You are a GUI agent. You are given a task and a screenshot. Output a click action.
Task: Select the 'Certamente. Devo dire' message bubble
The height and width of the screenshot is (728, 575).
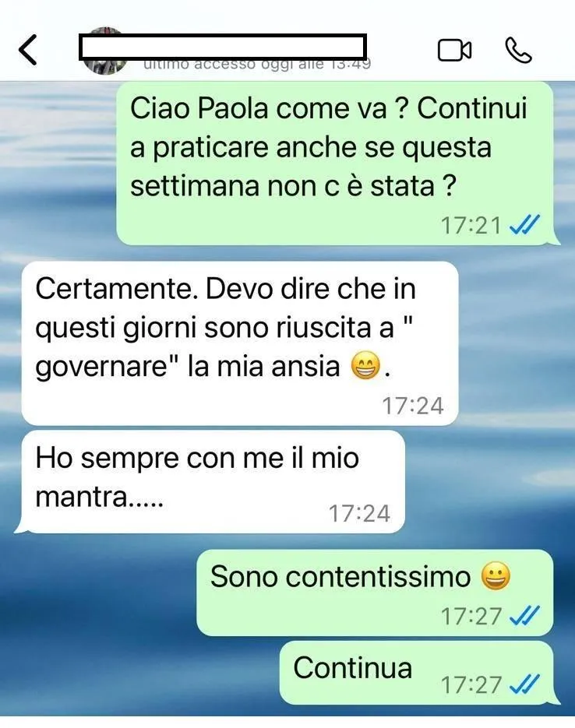click(x=240, y=343)
